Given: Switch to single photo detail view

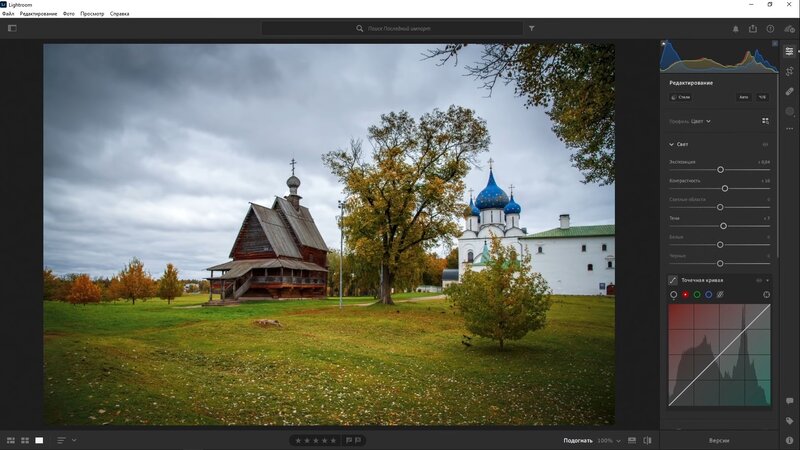Looking at the screenshot, I should 39,440.
